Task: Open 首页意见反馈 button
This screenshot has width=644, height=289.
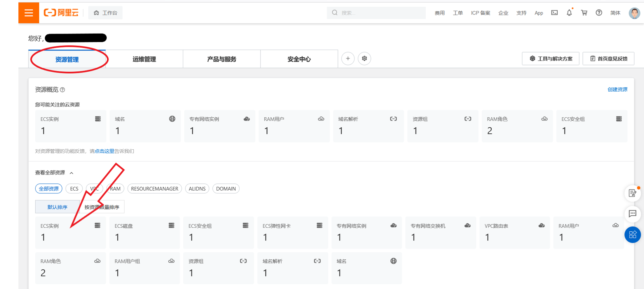Action: click(608, 58)
